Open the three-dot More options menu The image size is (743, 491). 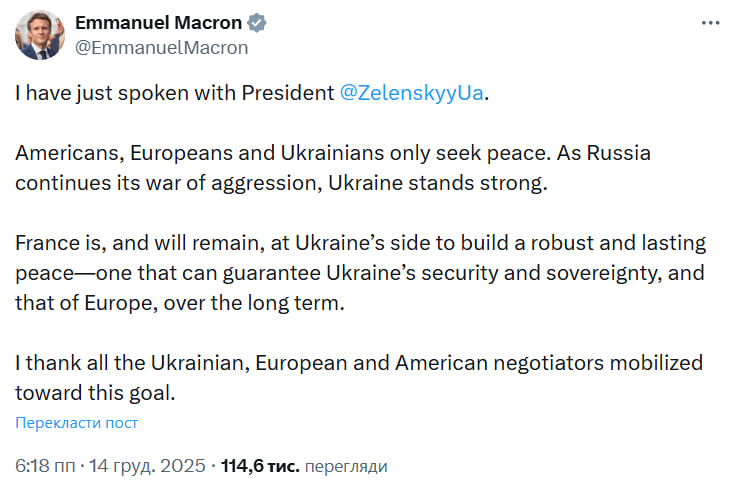tap(710, 22)
